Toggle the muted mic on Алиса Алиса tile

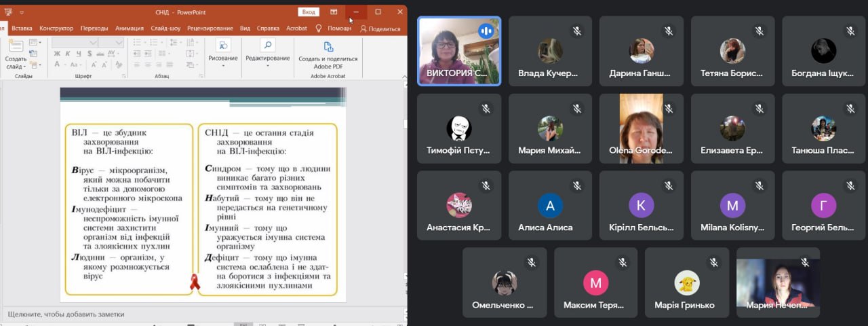click(x=577, y=185)
